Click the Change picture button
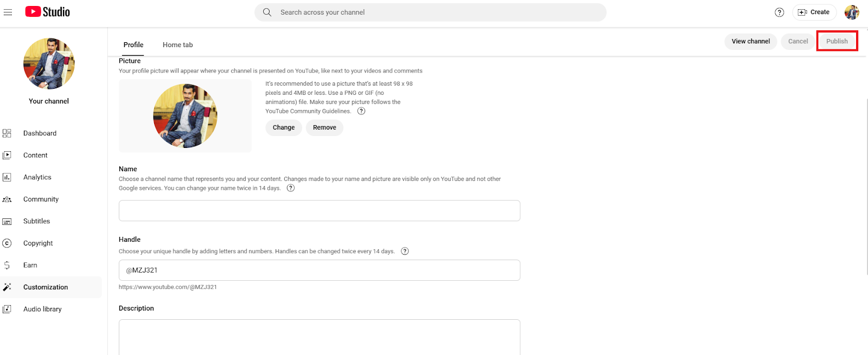Viewport: 868px width, 355px height. coord(284,127)
